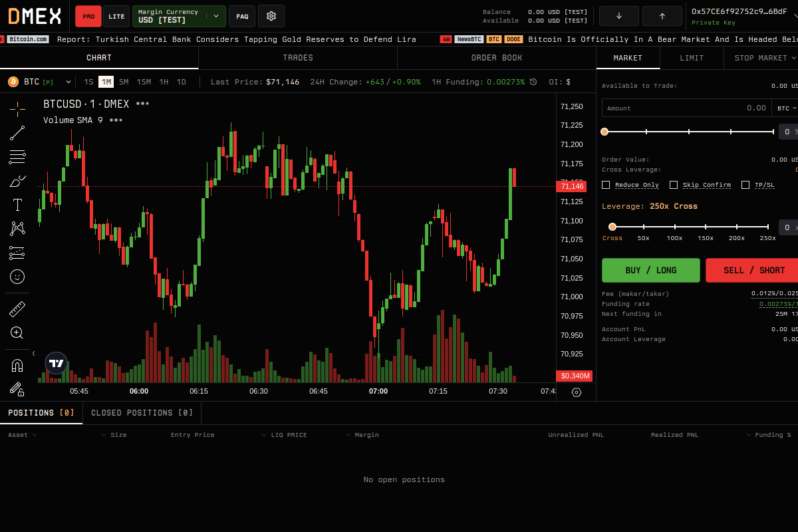798x532 pixels.
Task: Switch to the ORDER BOOK tab
Action: click(496, 58)
